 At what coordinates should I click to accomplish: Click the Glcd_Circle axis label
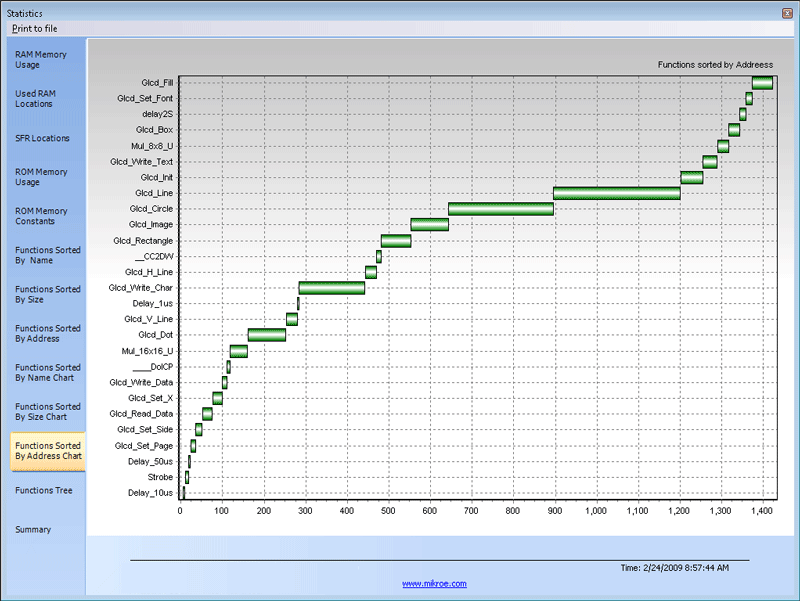[152, 209]
